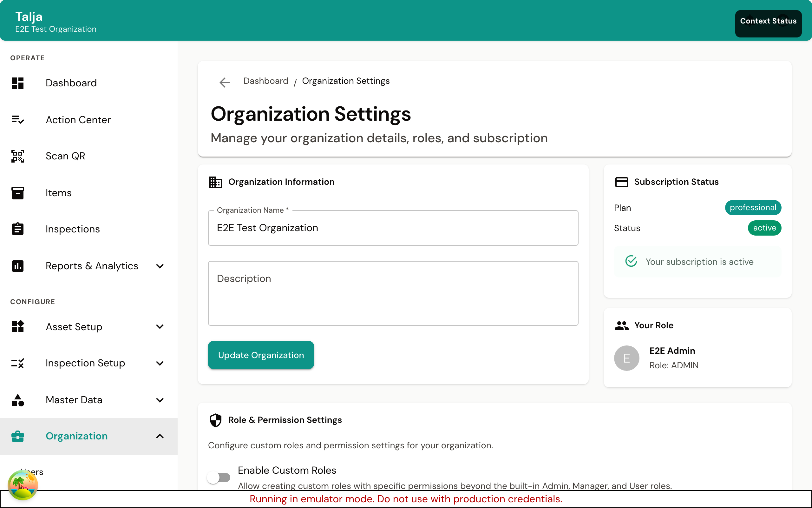Click the 'Organization Settings' breadcrumb text
This screenshot has height=508, width=812.
pyautogui.click(x=346, y=81)
